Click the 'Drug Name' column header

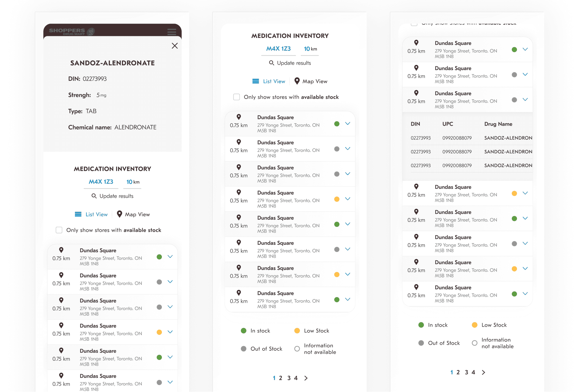click(498, 124)
